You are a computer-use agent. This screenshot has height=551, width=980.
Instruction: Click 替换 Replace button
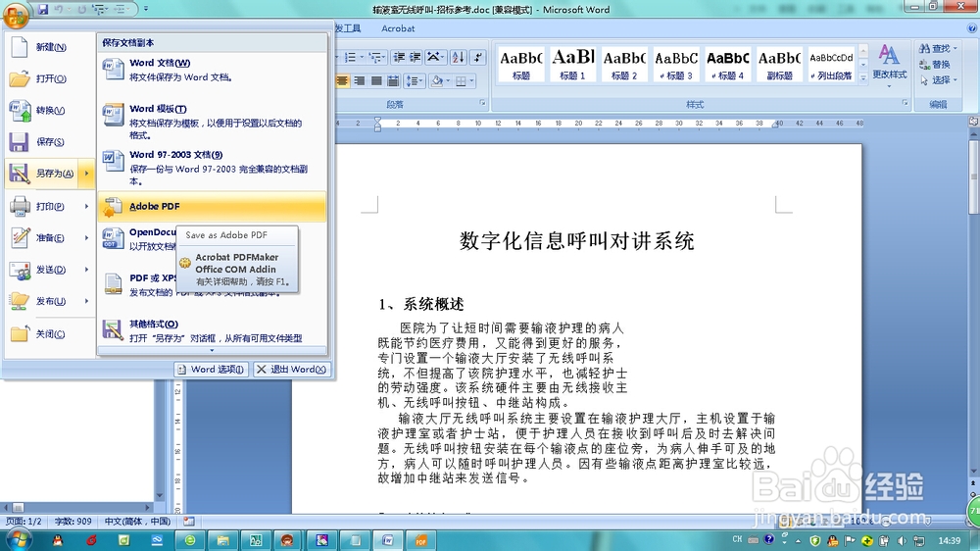(934, 65)
